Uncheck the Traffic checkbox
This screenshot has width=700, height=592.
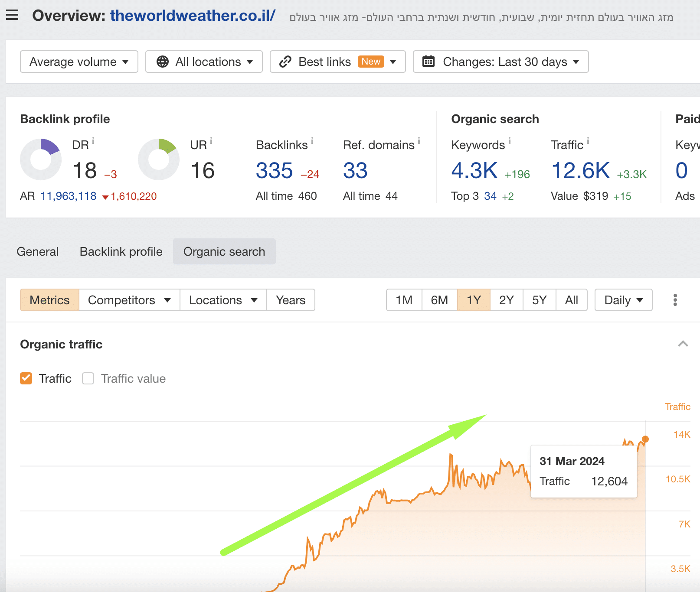[x=26, y=378]
